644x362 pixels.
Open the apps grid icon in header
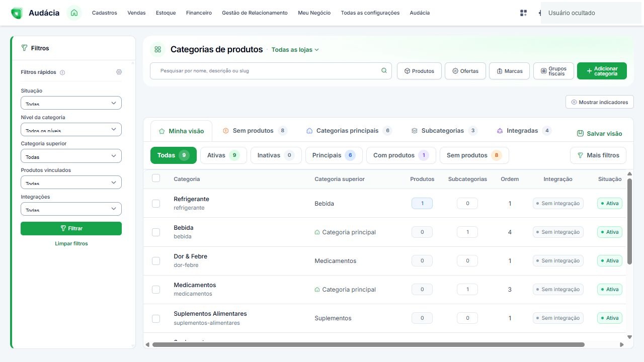(523, 13)
